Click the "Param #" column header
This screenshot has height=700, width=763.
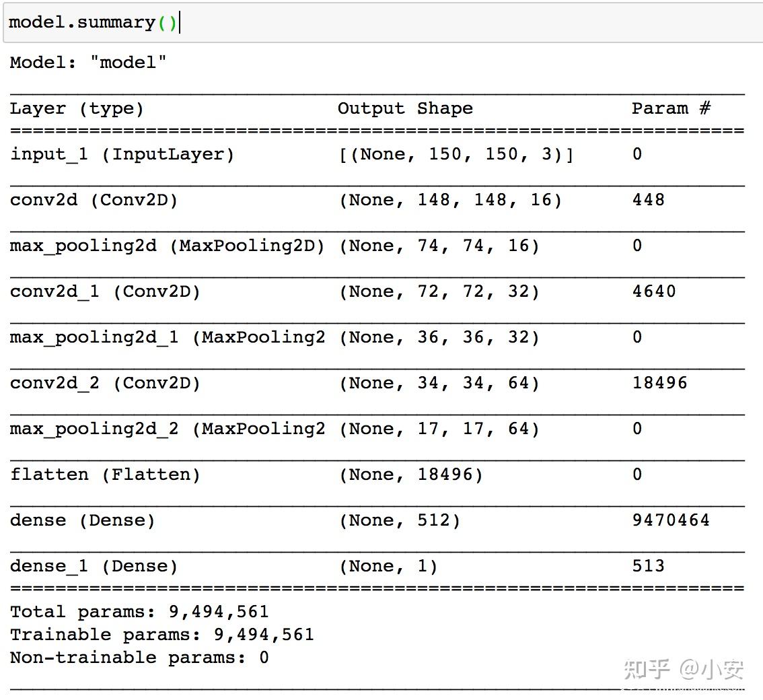click(x=671, y=109)
